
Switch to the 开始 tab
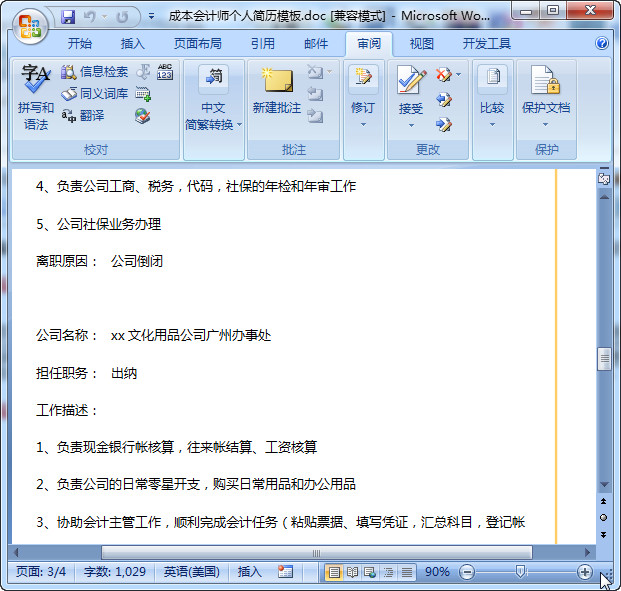(80, 43)
